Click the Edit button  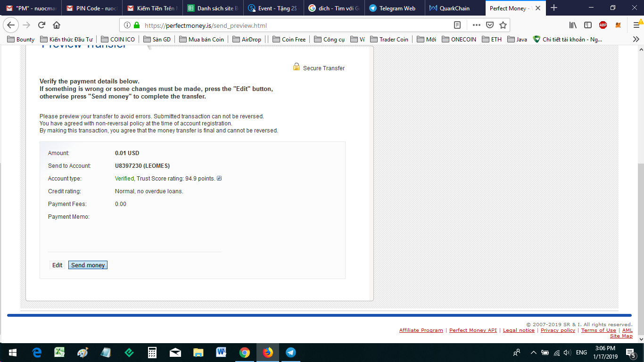click(58, 265)
